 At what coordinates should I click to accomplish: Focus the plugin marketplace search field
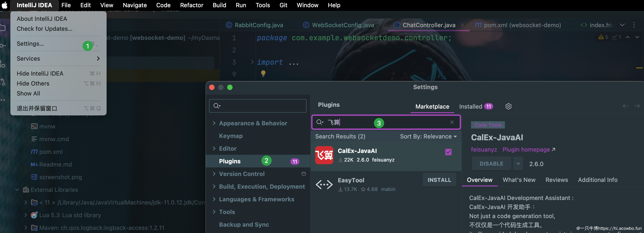point(386,122)
